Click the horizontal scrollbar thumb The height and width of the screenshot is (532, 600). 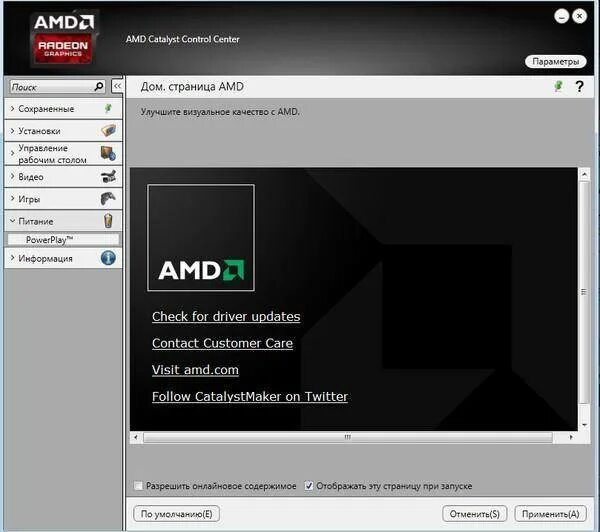click(x=348, y=437)
